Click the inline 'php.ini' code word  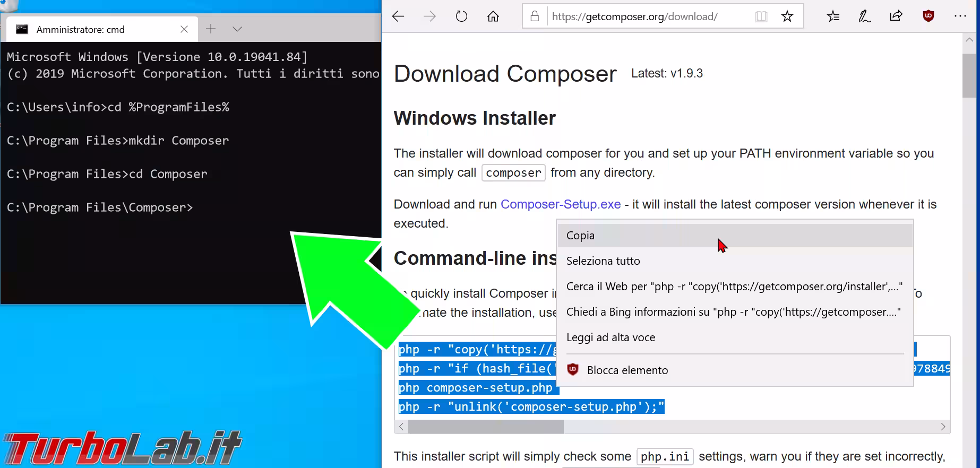[665, 457]
